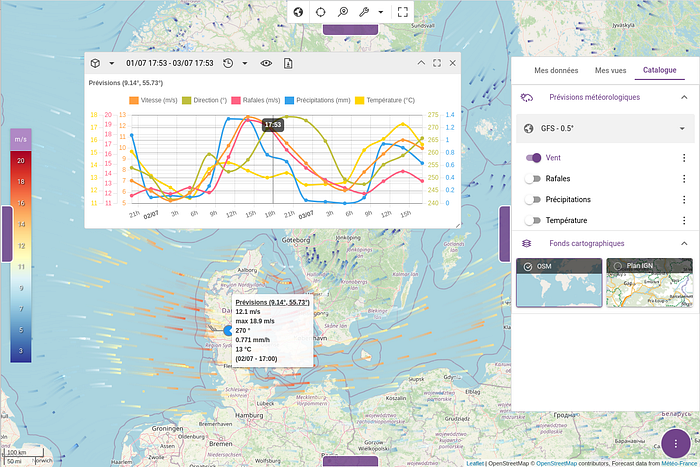Switch to the Mes vues tab

pyautogui.click(x=610, y=71)
